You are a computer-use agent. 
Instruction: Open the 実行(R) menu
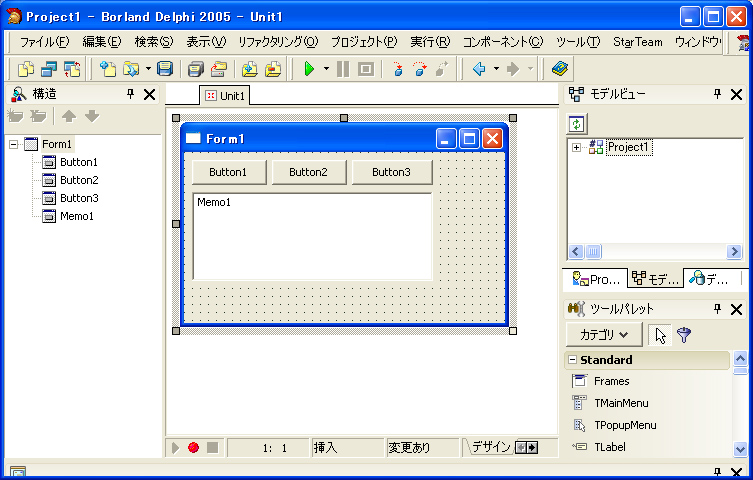click(x=430, y=42)
